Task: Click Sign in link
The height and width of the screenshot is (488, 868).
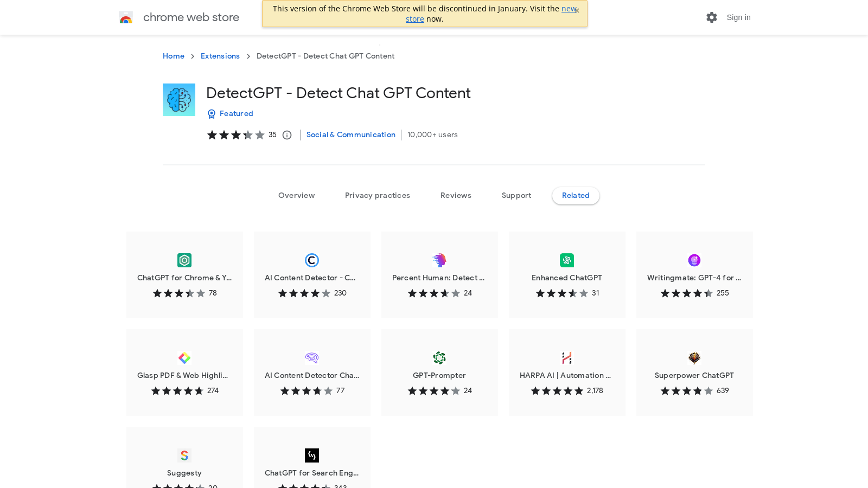Action: (x=738, y=17)
